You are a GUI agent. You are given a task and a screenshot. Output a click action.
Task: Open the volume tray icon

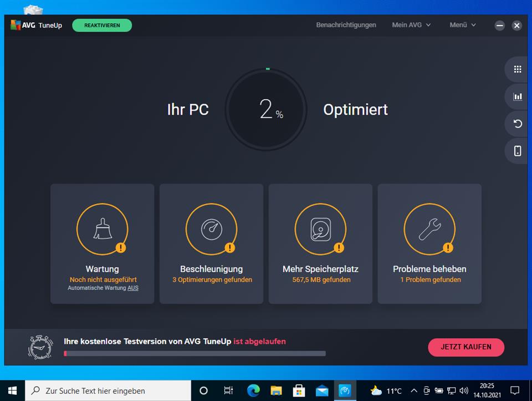[x=463, y=391]
